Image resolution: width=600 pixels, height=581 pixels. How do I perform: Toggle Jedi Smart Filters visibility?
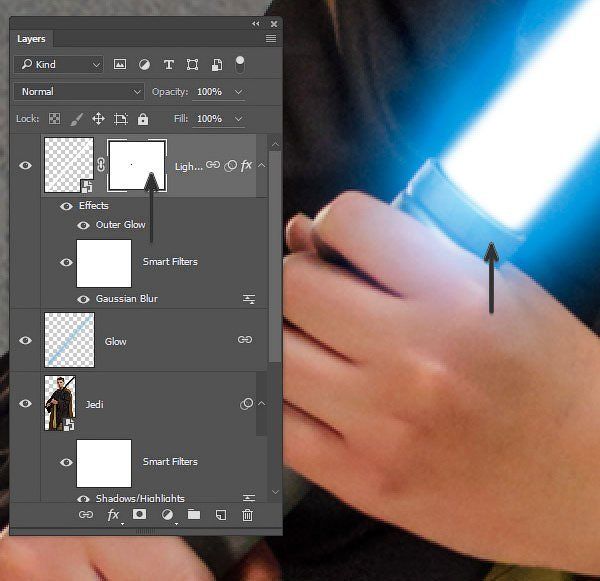pyautogui.click(x=66, y=462)
